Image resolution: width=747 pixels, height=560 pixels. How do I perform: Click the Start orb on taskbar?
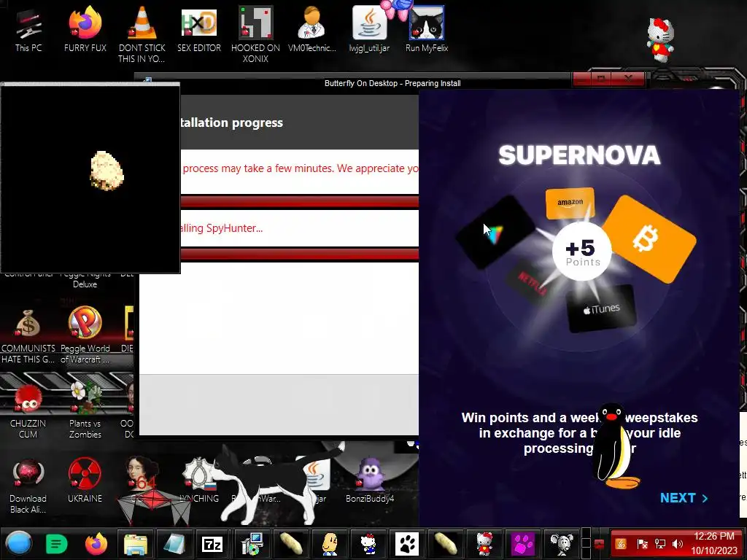click(x=18, y=543)
